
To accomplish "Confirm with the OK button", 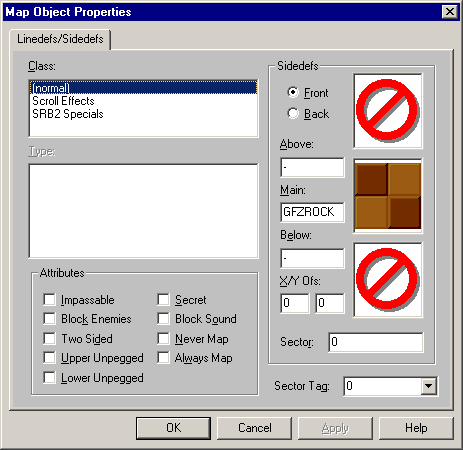I will (x=173, y=428).
